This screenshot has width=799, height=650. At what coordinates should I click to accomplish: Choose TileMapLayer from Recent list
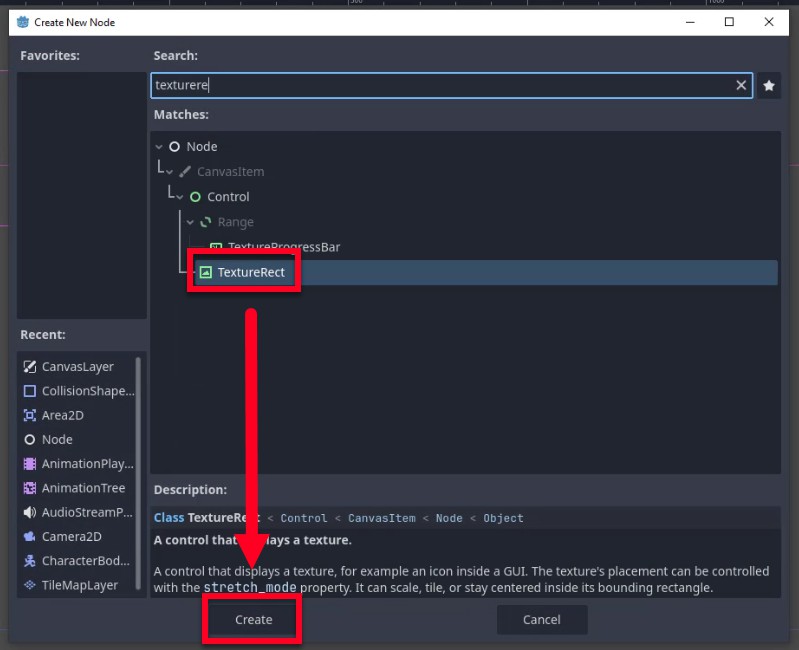coord(77,585)
